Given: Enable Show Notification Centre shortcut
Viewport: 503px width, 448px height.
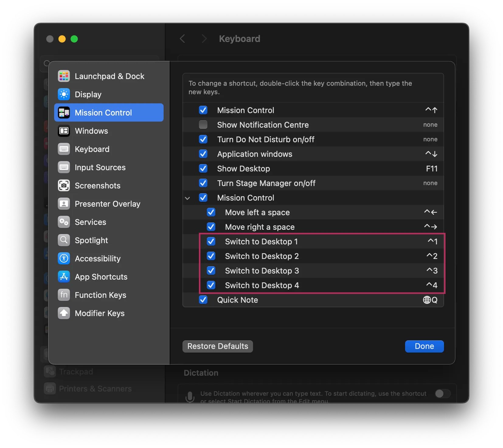Looking at the screenshot, I should (203, 125).
